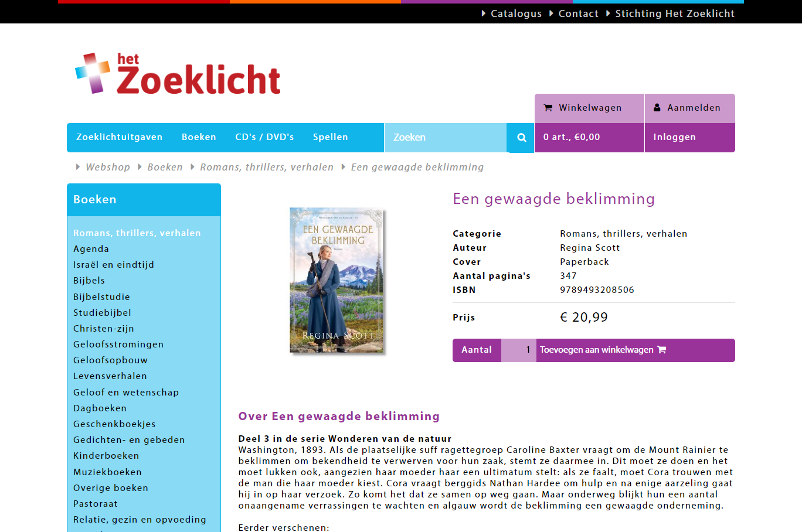Go to the Spellen menu item
This screenshot has width=802, height=532.
pos(330,137)
